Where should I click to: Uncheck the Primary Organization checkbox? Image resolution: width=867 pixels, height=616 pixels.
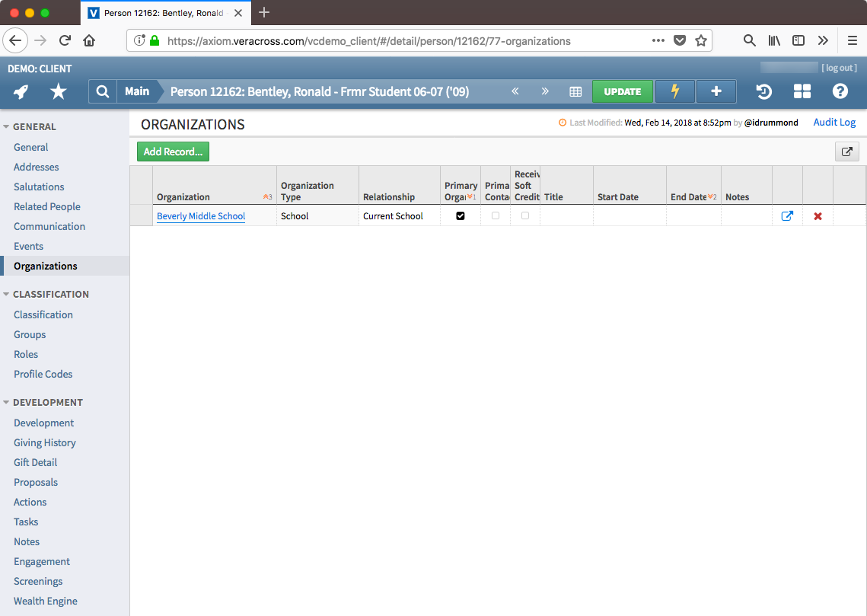click(461, 216)
